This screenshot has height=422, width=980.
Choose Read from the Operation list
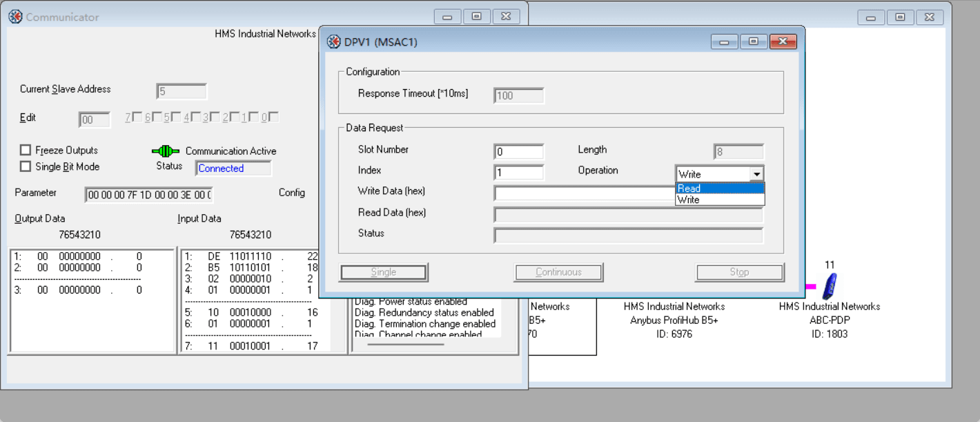tap(720, 189)
